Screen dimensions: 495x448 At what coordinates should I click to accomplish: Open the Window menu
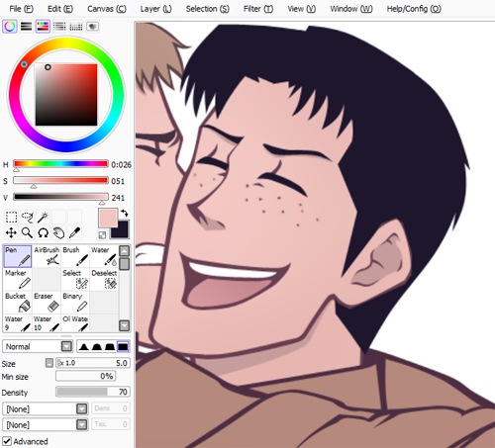point(351,9)
